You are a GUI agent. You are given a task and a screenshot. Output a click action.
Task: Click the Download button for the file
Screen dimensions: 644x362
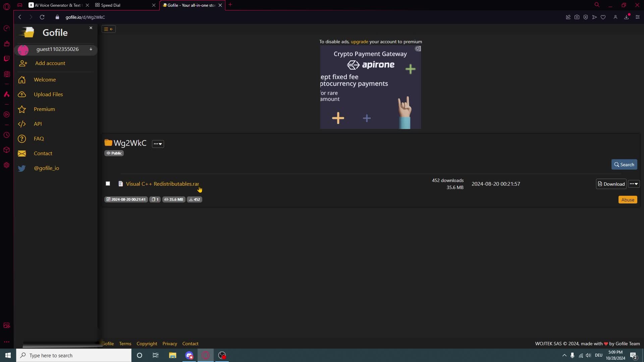pyautogui.click(x=610, y=184)
